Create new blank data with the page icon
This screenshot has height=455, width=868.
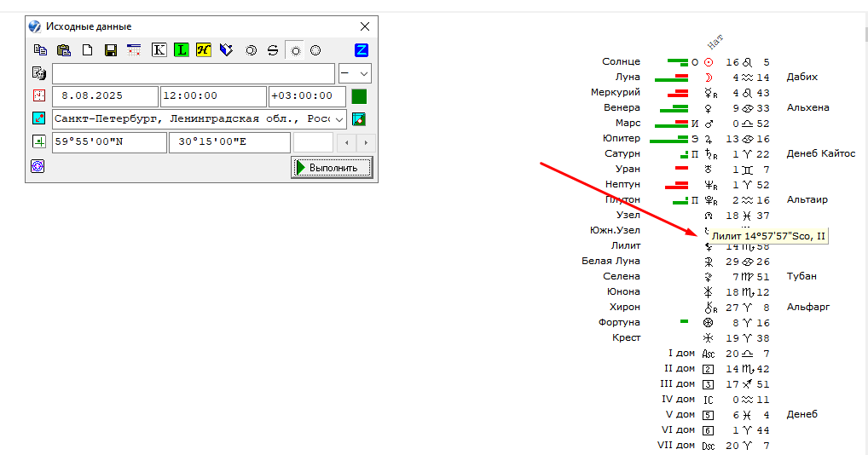point(88,50)
